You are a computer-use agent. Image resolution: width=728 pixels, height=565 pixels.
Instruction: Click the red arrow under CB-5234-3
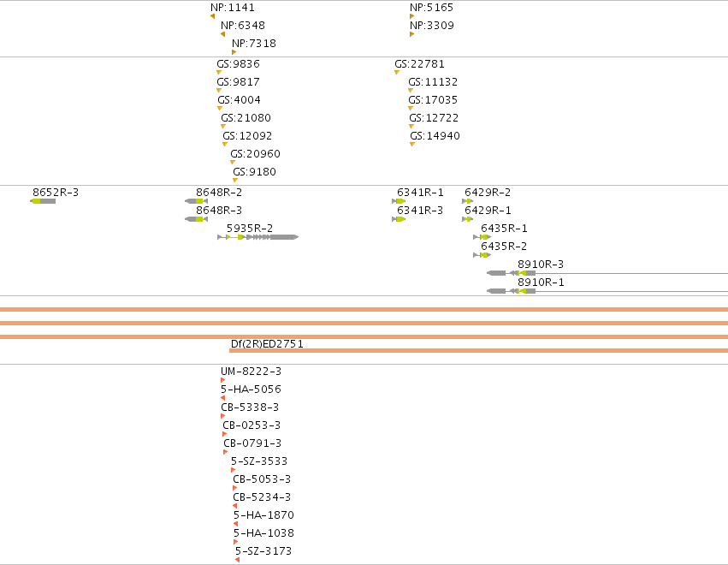(x=235, y=506)
